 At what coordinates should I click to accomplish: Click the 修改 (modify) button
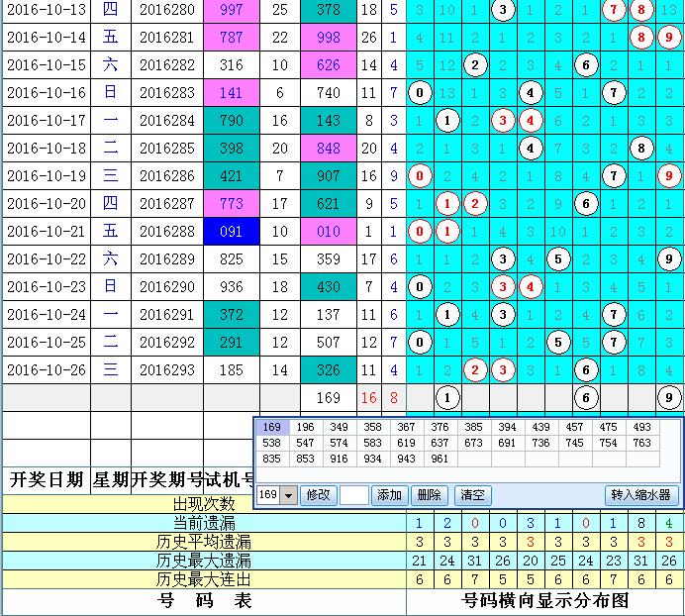click(319, 495)
